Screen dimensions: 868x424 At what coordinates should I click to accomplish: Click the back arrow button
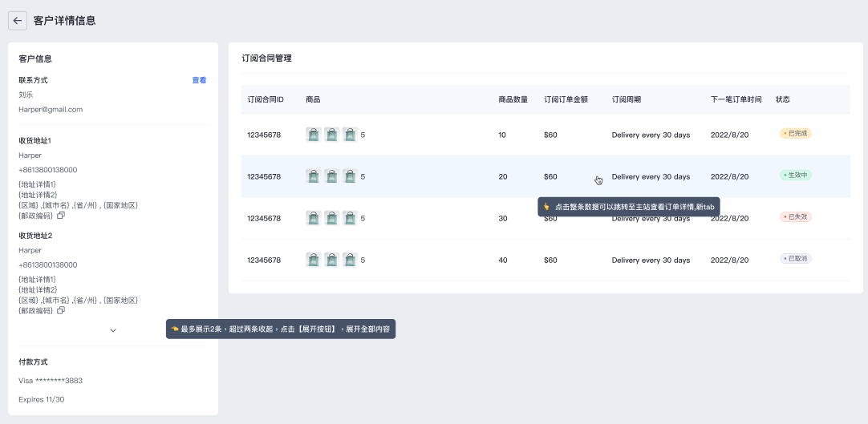18,21
